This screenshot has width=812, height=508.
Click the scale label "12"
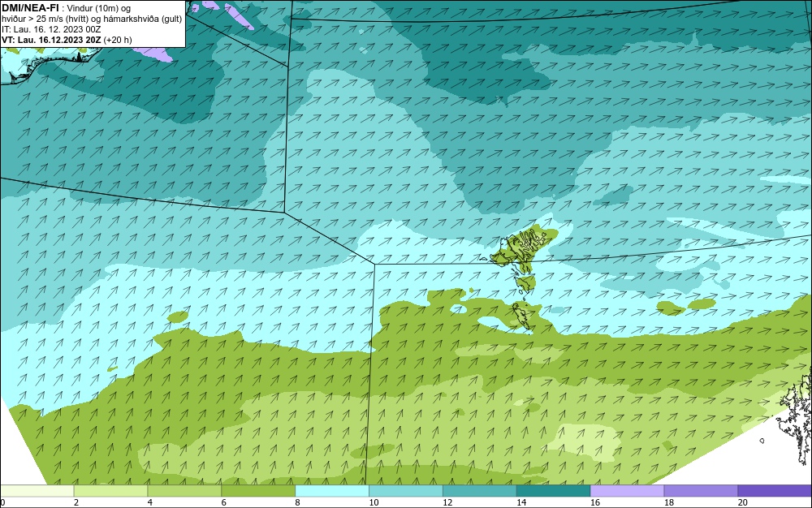click(x=447, y=502)
